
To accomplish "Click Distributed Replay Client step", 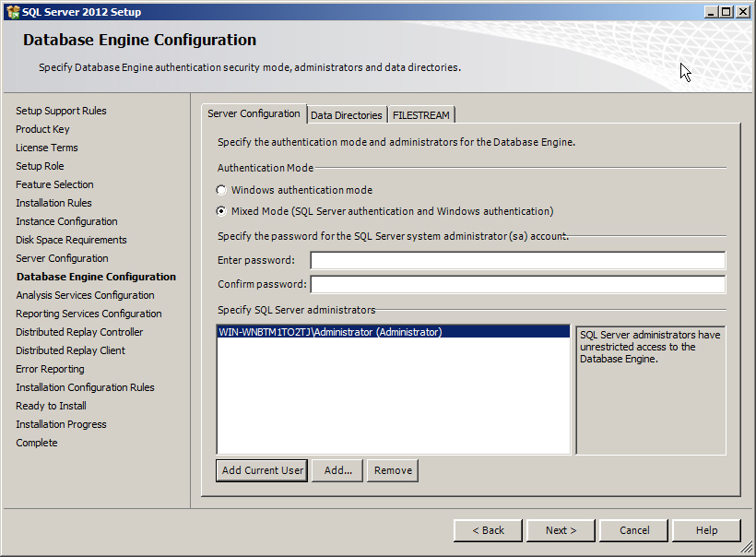I will [70, 350].
